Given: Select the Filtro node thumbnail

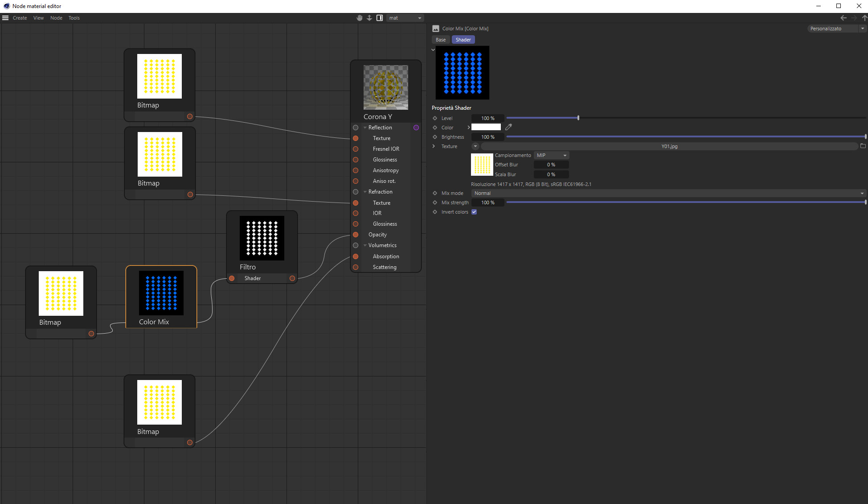Looking at the screenshot, I should pyautogui.click(x=262, y=238).
